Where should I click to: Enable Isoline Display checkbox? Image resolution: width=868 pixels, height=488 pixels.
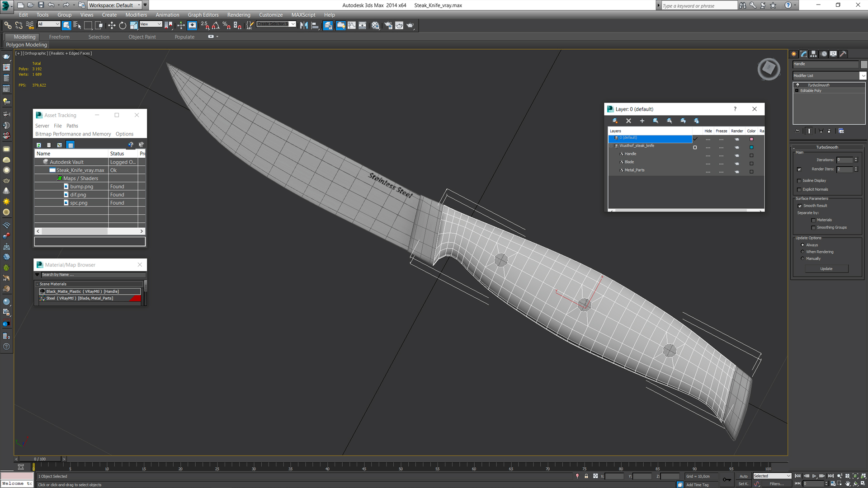(x=799, y=181)
